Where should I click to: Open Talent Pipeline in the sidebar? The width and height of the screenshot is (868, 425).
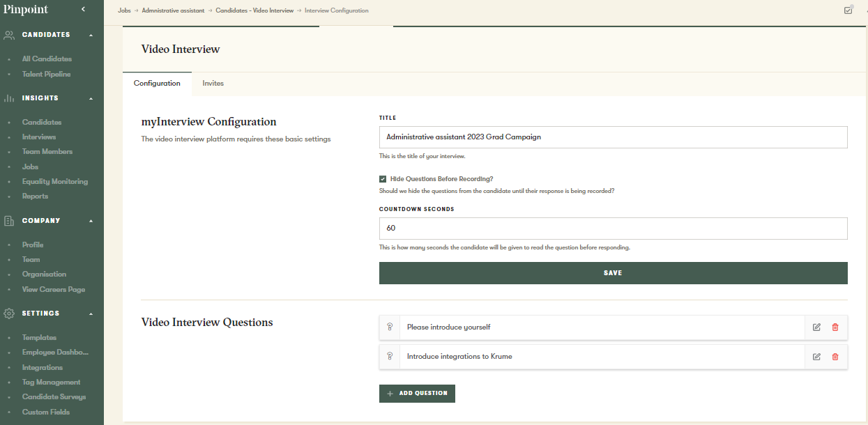pos(46,74)
